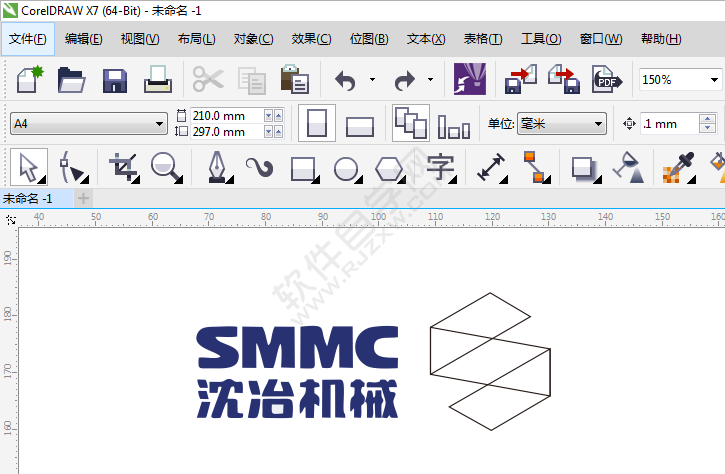This screenshot has width=725, height=474.
Task: Open the 表格(T) menu
Action: (483, 39)
